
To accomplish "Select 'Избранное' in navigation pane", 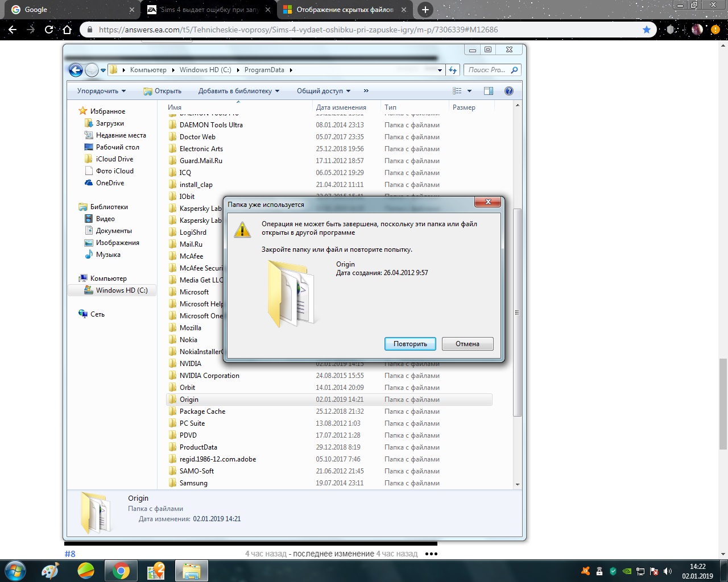I will pyautogui.click(x=107, y=111).
